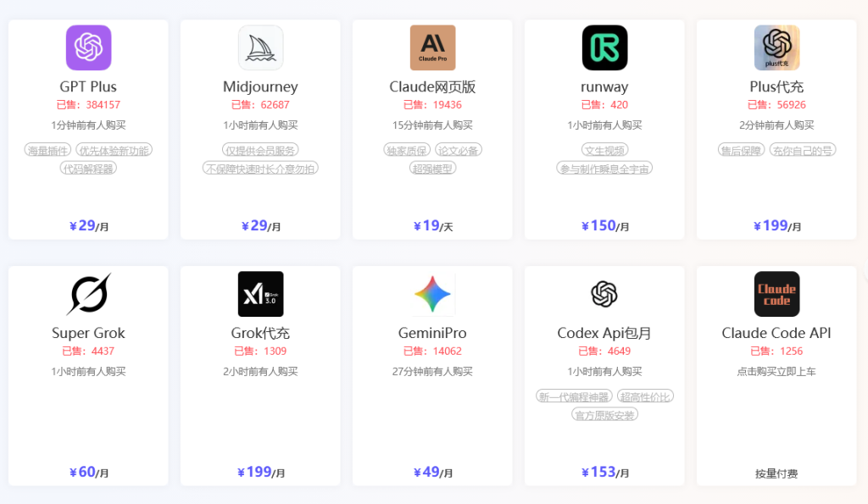Click the 2分钟前有人购买 text on Plus代充

point(776,125)
